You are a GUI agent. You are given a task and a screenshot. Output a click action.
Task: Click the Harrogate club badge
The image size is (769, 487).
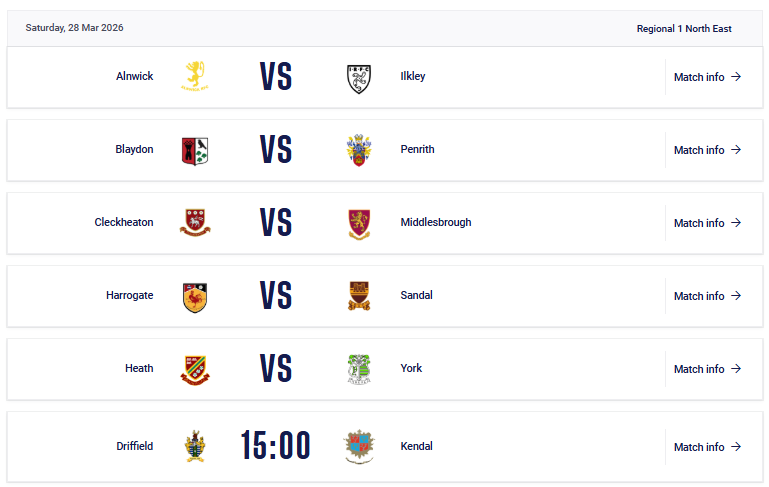[x=195, y=296]
